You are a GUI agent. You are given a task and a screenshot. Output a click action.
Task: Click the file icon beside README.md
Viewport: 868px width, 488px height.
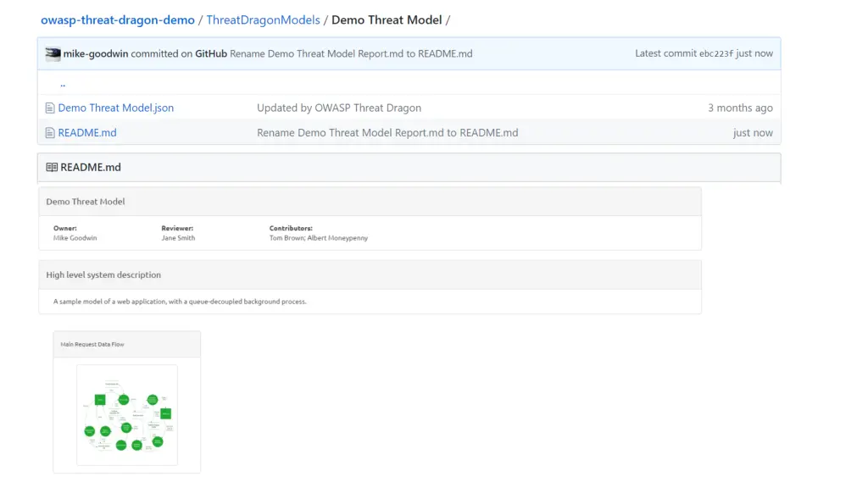click(50, 133)
